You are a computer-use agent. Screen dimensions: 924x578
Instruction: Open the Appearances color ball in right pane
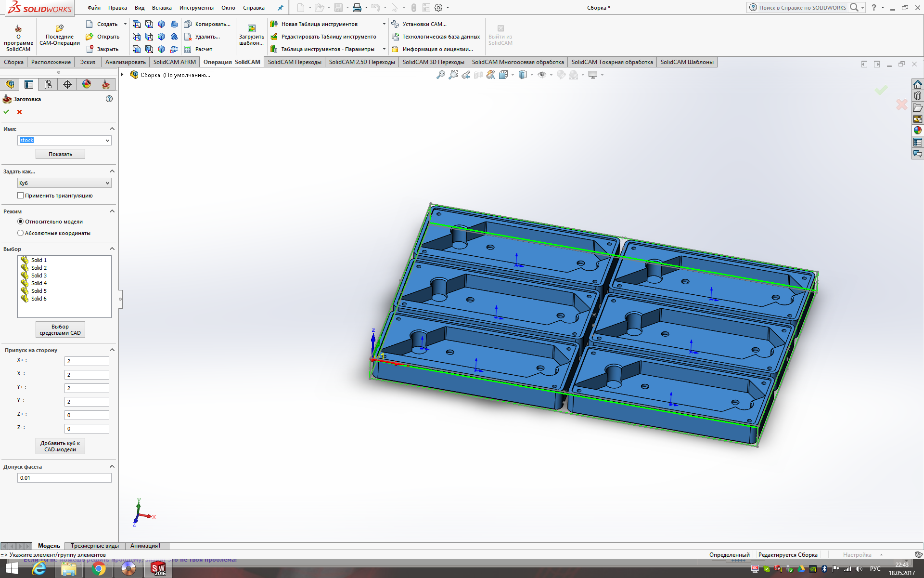(x=917, y=130)
